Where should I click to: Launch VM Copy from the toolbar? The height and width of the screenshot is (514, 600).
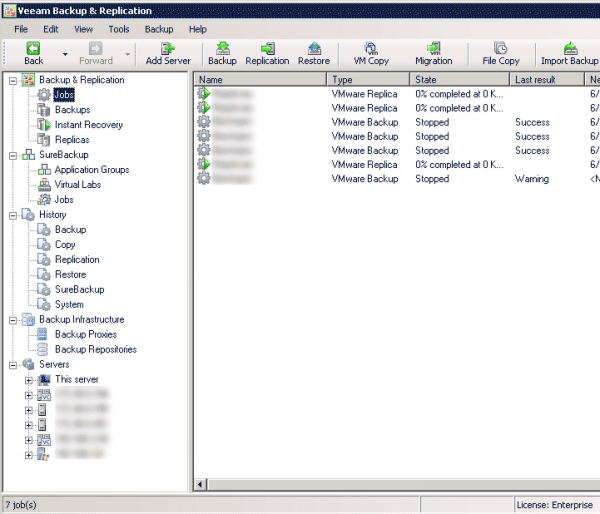pos(371,49)
